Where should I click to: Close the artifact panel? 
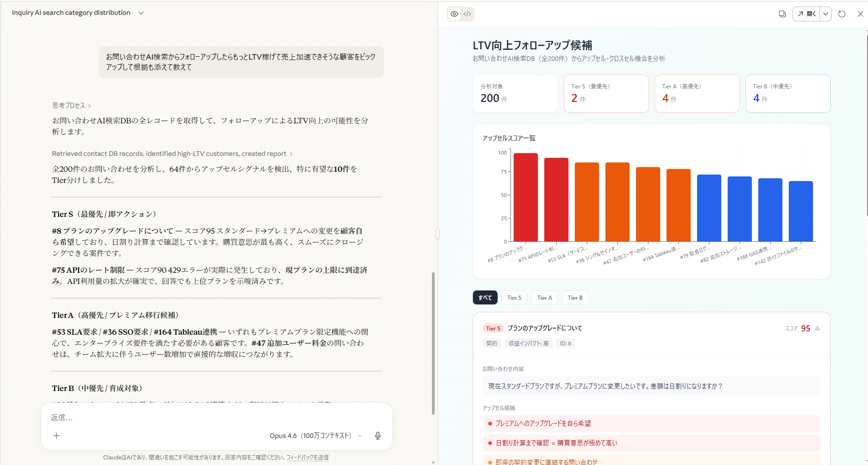tap(860, 14)
